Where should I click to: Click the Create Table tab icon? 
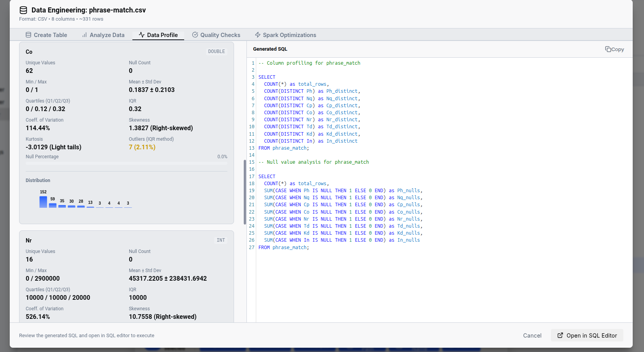coord(28,35)
